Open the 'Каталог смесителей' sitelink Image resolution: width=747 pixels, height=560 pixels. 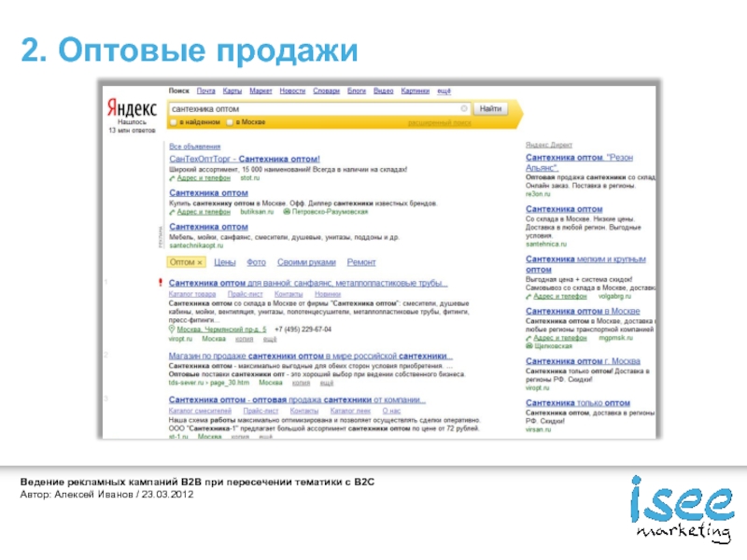pyautogui.click(x=200, y=411)
